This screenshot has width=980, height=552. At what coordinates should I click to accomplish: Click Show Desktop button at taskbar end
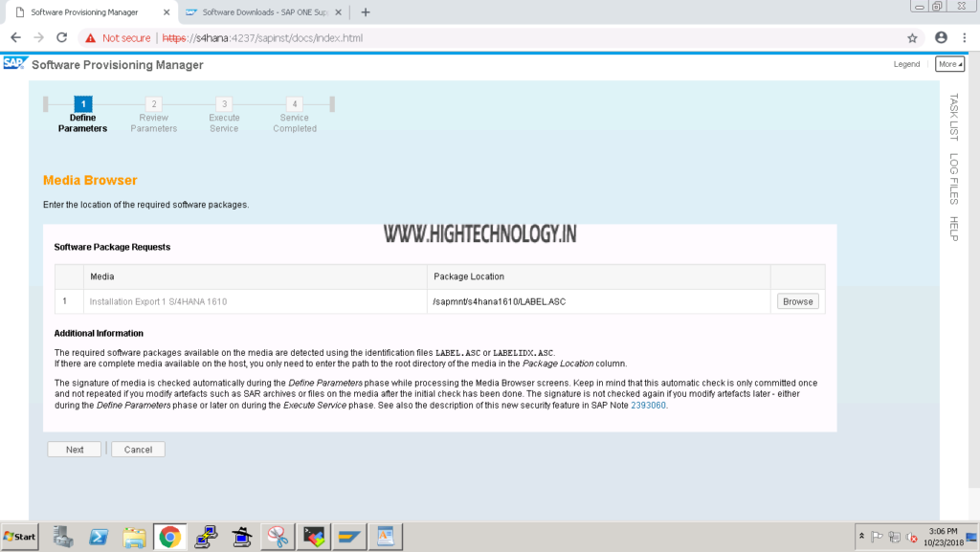pos(972,537)
